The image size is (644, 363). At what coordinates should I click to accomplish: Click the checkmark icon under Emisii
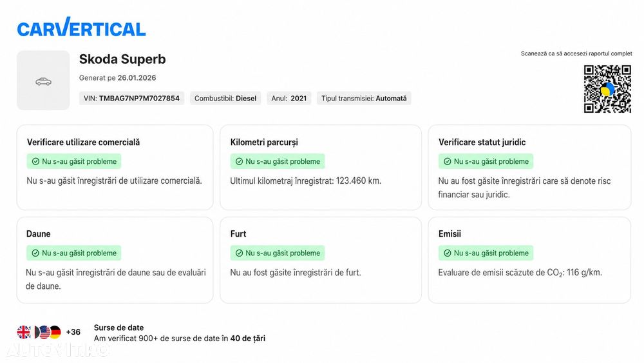point(448,253)
